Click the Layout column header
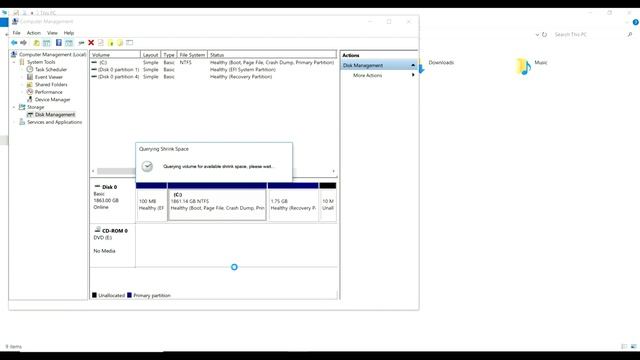Screen dimensions: 640x360 (151, 55)
